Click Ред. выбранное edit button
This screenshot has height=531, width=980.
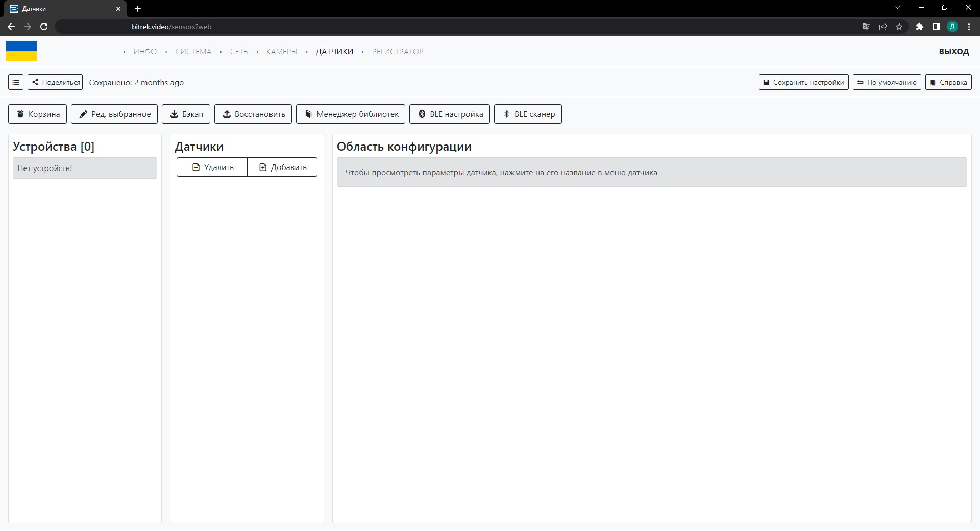point(114,114)
